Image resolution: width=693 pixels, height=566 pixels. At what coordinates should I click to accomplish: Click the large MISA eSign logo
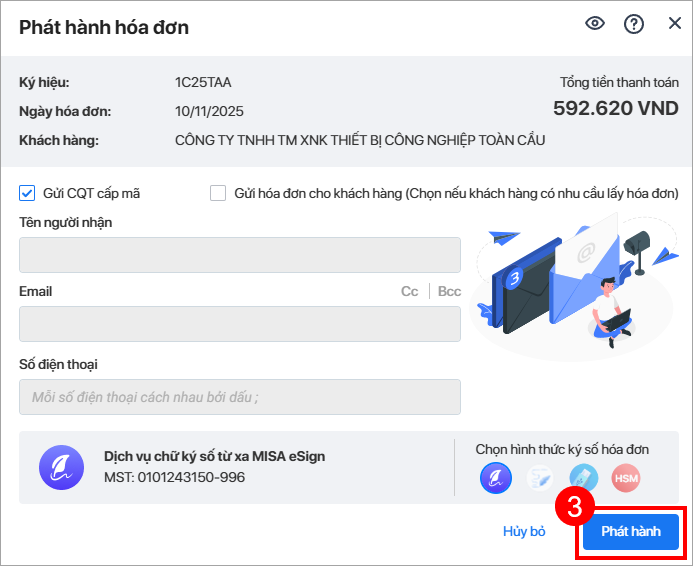point(61,466)
